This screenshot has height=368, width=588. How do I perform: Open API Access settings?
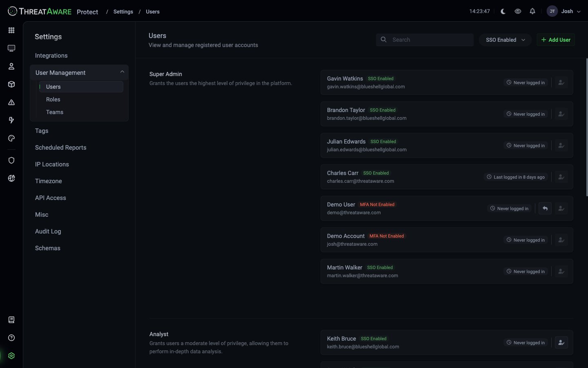click(51, 198)
